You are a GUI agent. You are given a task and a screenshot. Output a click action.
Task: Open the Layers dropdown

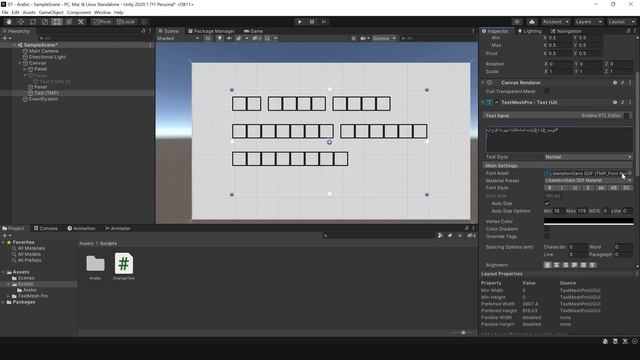[x=588, y=22]
